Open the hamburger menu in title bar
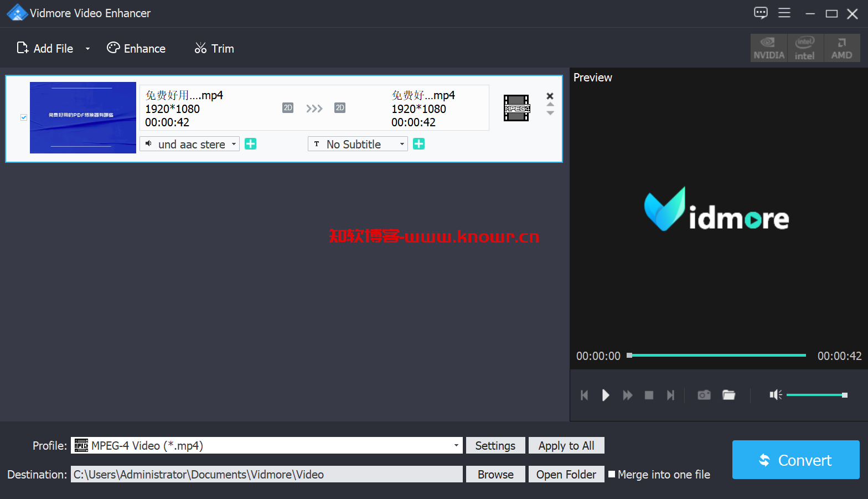 pos(784,13)
